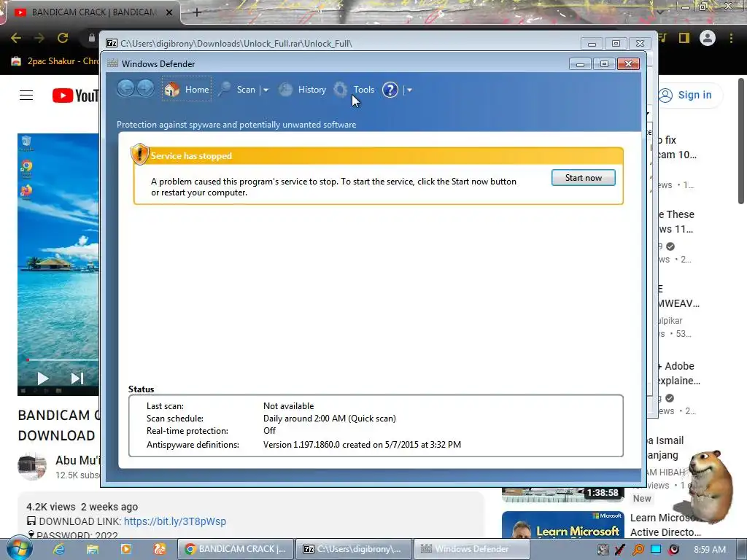This screenshot has width=747, height=560.
Task: Switch to BANDICAM CRACK Chrome taskbar button
Action: 236,549
